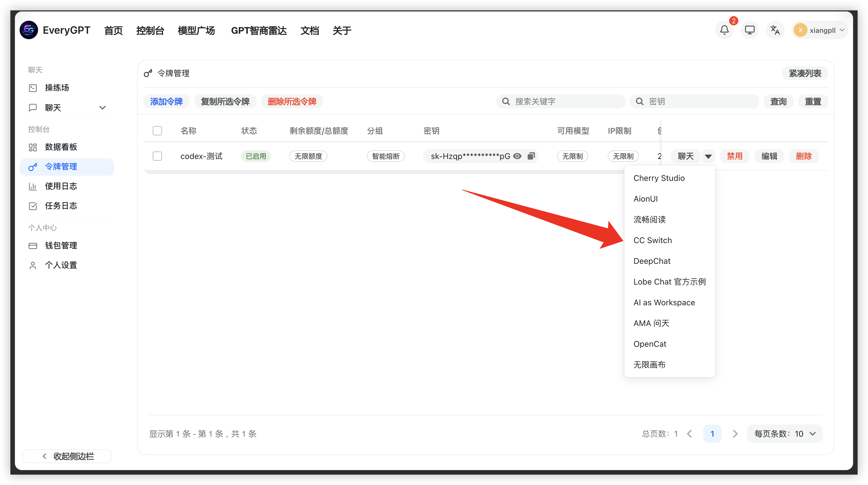The height and width of the screenshot is (485, 868).
Task: Open 关于 in the top nav
Action: pos(342,31)
